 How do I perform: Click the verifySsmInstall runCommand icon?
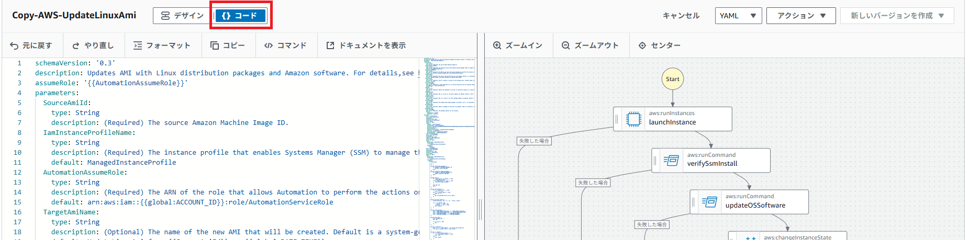click(671, 160)
